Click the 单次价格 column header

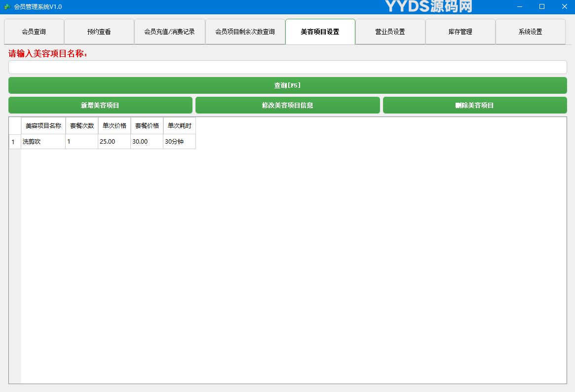(114, 125)
